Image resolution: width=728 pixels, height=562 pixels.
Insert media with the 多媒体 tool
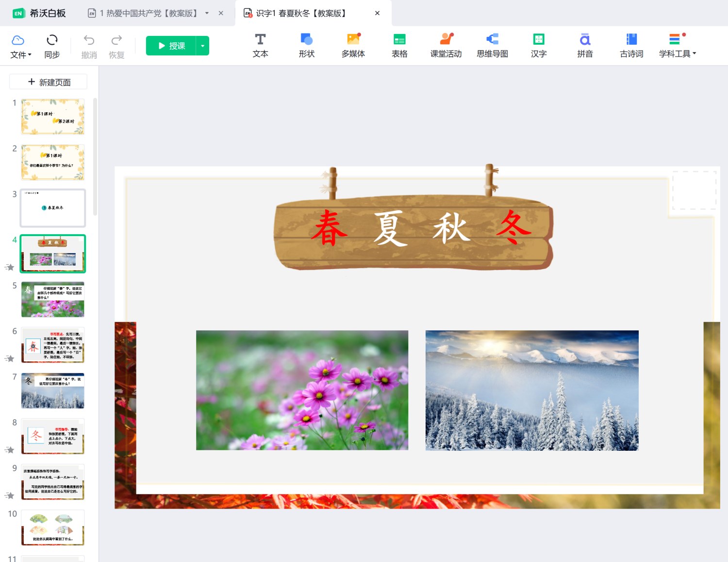pos(353,45)
